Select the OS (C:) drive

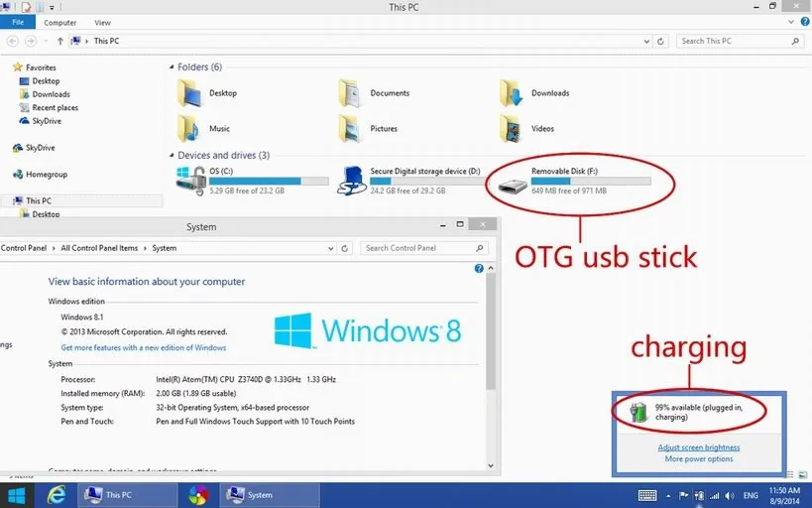coord(252,181)
